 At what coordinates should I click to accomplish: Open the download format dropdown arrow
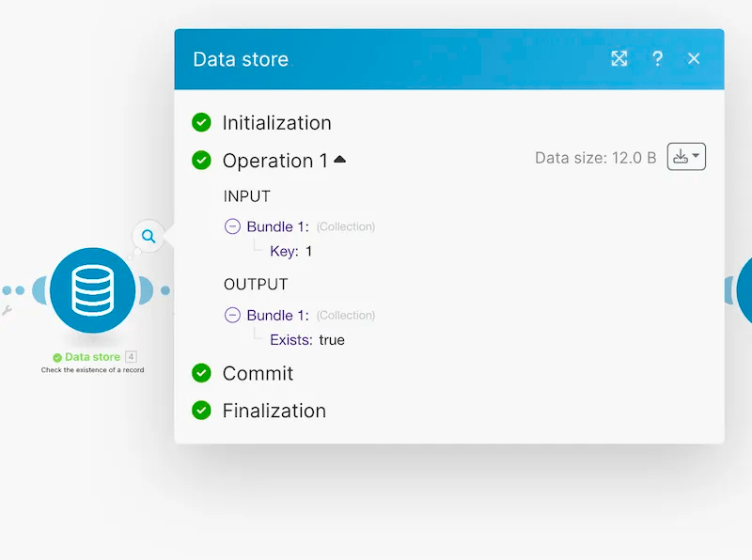pos(696,156)
